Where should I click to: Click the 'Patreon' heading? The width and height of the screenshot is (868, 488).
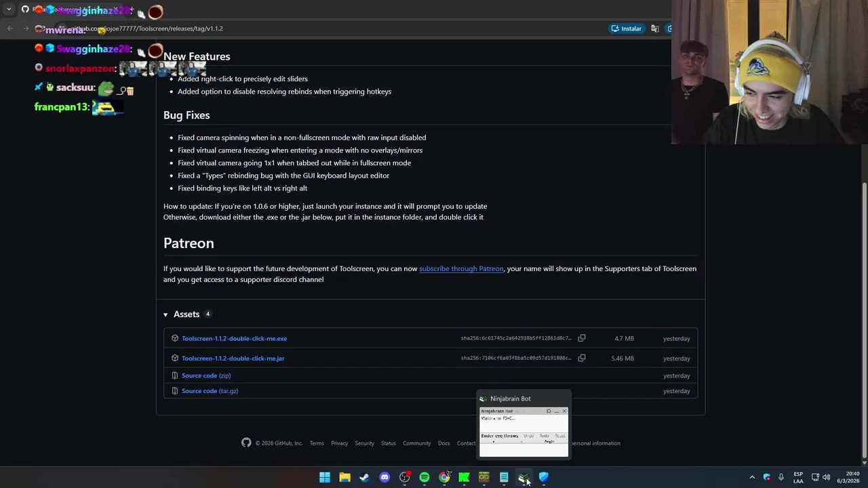point(189,243)
